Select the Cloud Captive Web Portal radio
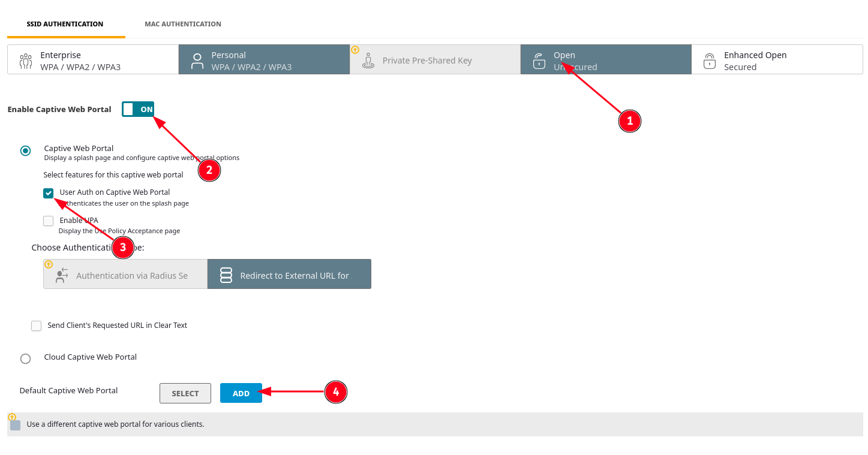This screenshot has height=455, width=868. (x=25, y=358)
